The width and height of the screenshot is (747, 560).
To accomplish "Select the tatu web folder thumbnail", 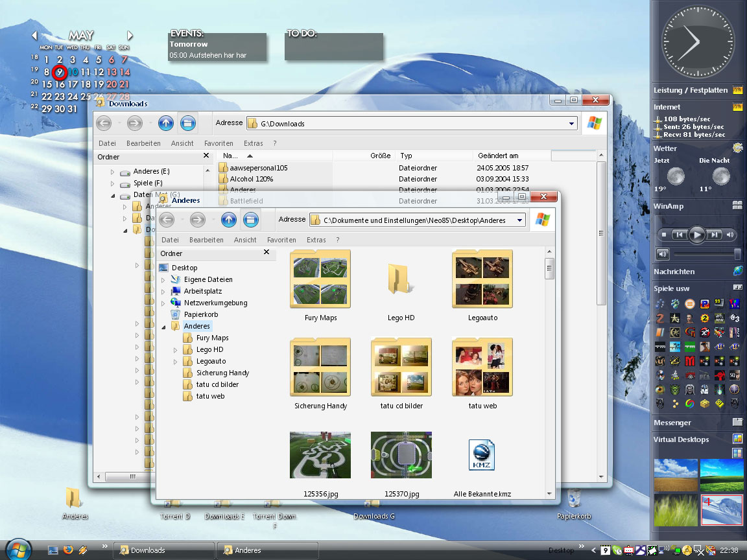I will (x=482, y=366).
